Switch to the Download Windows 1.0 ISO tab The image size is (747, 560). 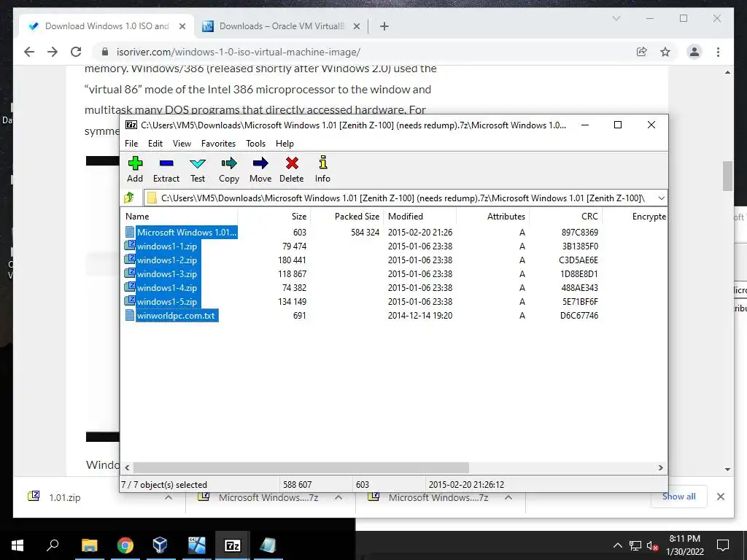coord(107,26)
